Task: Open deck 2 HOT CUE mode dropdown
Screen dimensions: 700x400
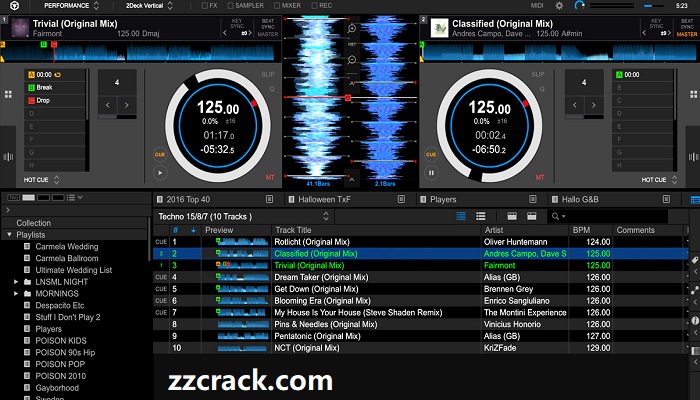Action: click(659, 179)
